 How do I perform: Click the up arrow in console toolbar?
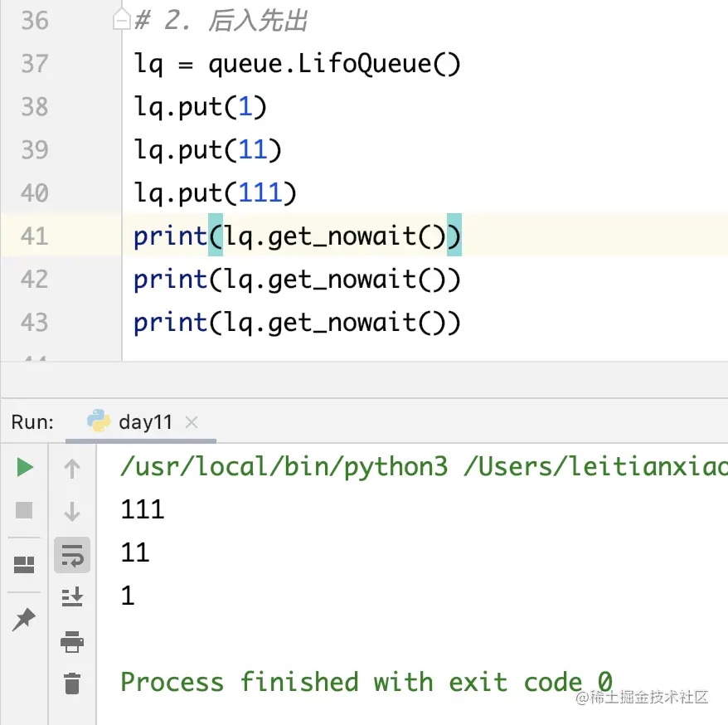click(72, 469)
